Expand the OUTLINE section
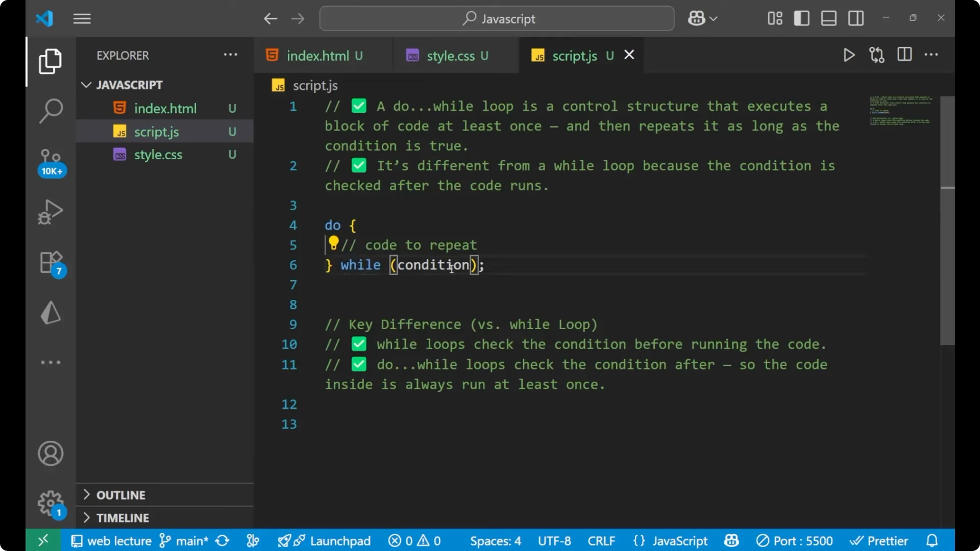Image resolution: width=980 pixels, height=551 pixels. pos(120,495)
